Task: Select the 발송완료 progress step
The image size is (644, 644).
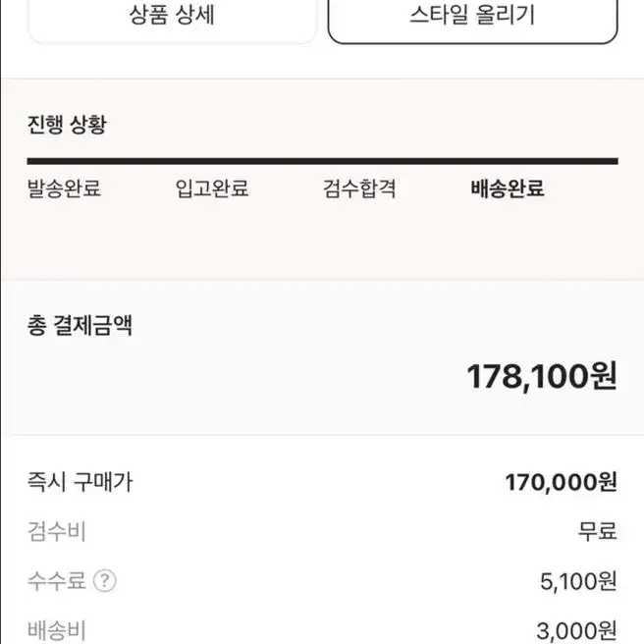Action: point(64,188)
